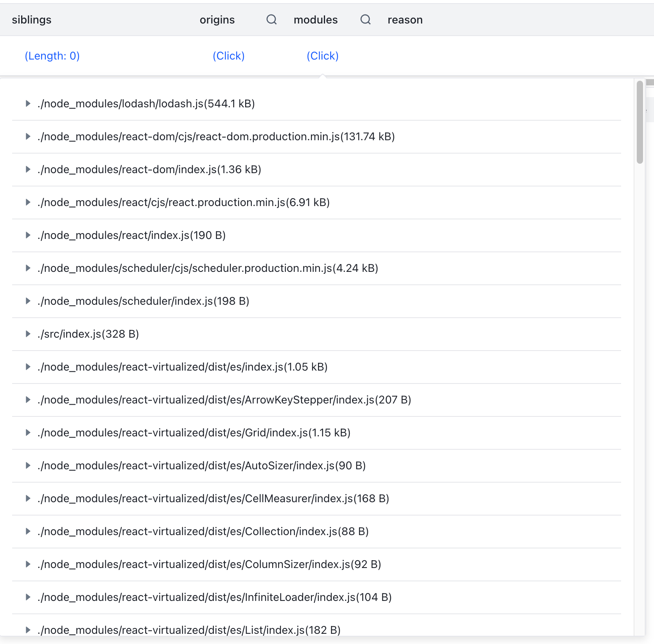This screenshot has height=644, width=654.
Task: Expand the ./src/index.js row arrow
Action: tap(28, 334)
